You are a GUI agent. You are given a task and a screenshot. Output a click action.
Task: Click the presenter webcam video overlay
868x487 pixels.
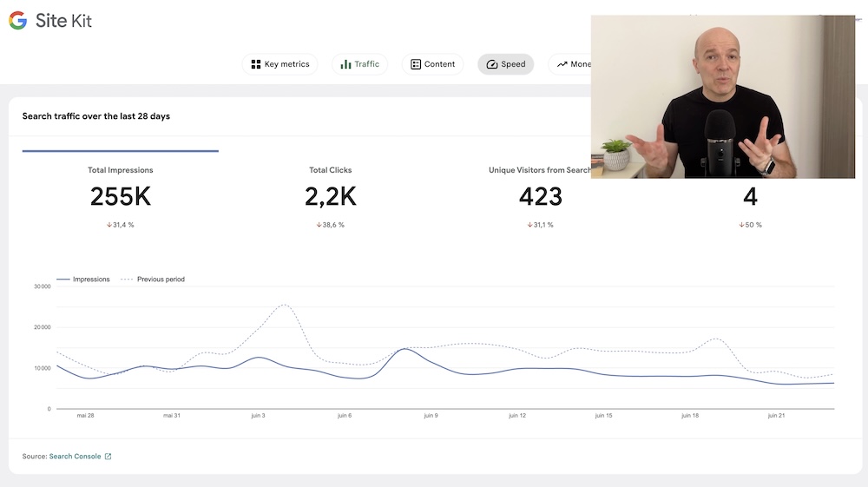(722, 96)
